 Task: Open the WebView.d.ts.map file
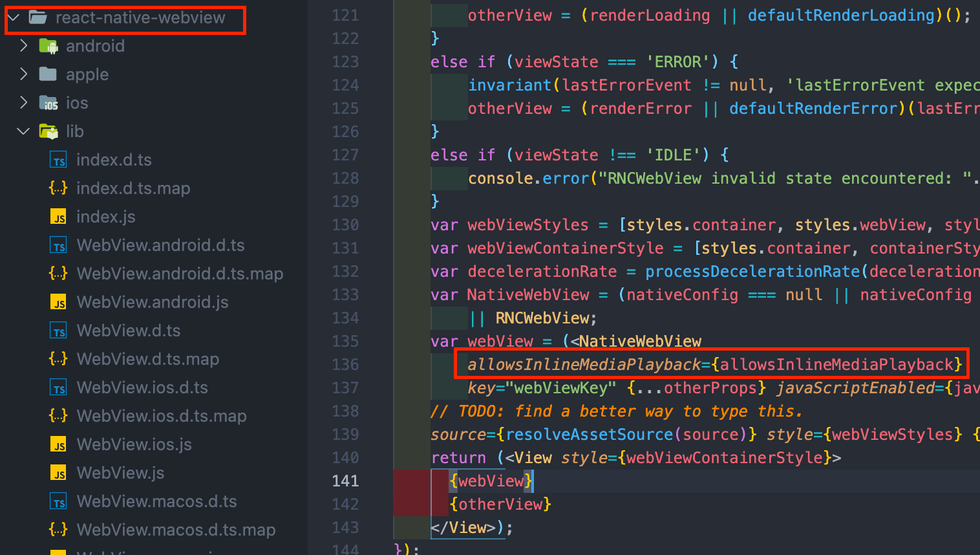tap(147, 359)
